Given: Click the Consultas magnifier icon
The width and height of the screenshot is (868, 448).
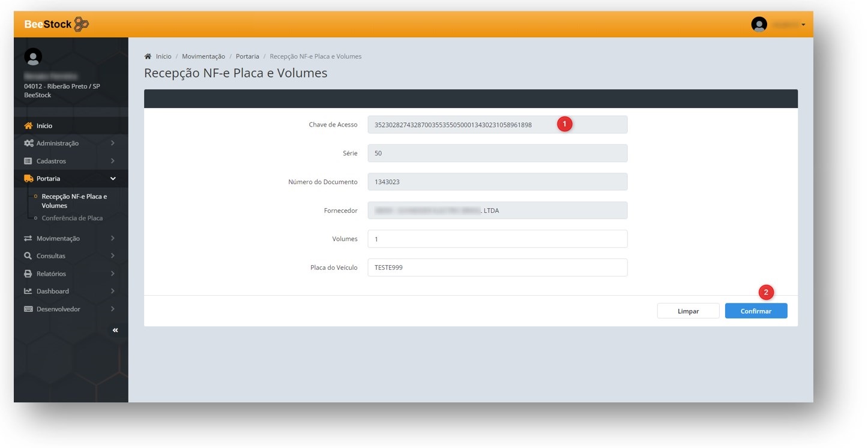Looking at the screenshot, I should (28, 256).
